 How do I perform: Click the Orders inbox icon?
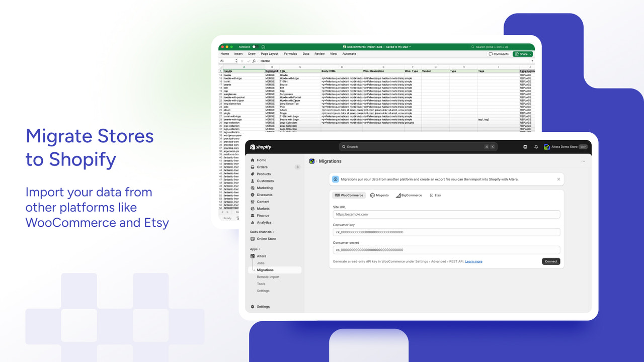point(253,167)
